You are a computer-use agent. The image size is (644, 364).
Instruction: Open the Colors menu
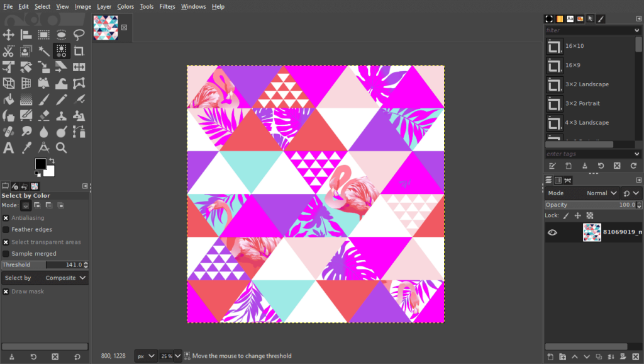click(x=125, y=6)
